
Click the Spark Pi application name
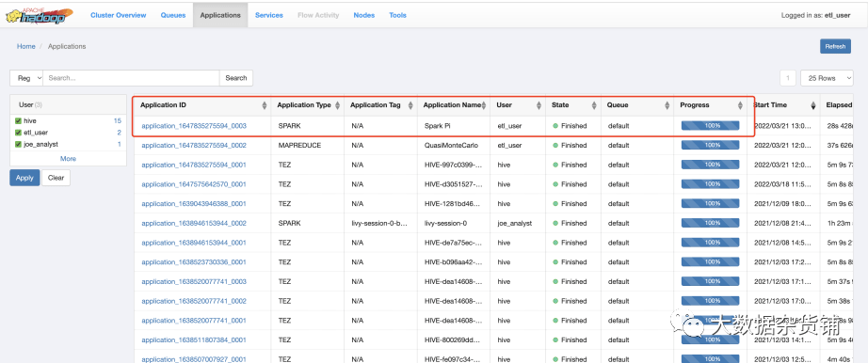[438, 126]
